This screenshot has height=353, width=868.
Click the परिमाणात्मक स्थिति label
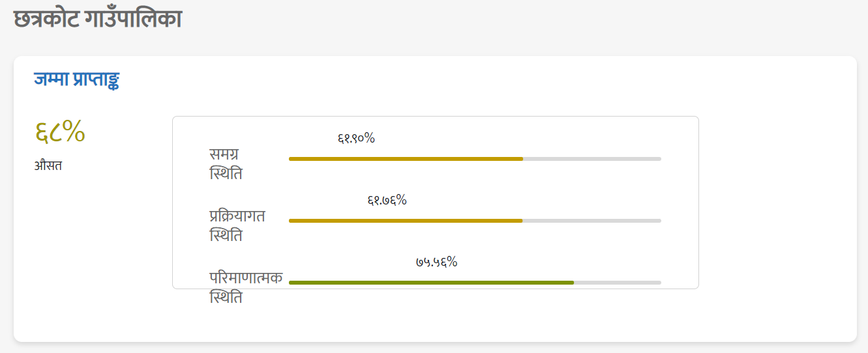click(x=246, y=287)
